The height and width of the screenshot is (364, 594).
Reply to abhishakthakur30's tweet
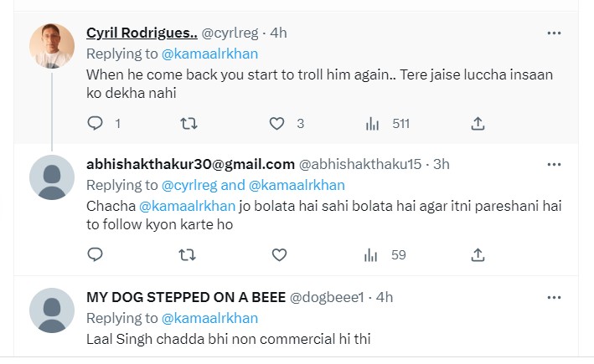(x=96, y=254)
